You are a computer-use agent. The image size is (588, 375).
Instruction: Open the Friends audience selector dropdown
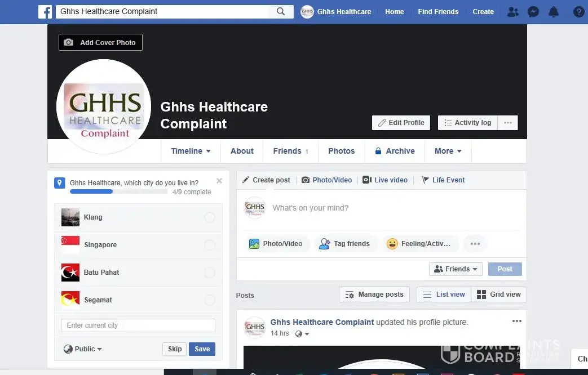456,269
